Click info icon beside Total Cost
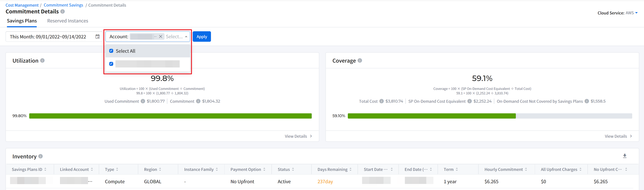The image size is (644, 190). tap(382, 101)
